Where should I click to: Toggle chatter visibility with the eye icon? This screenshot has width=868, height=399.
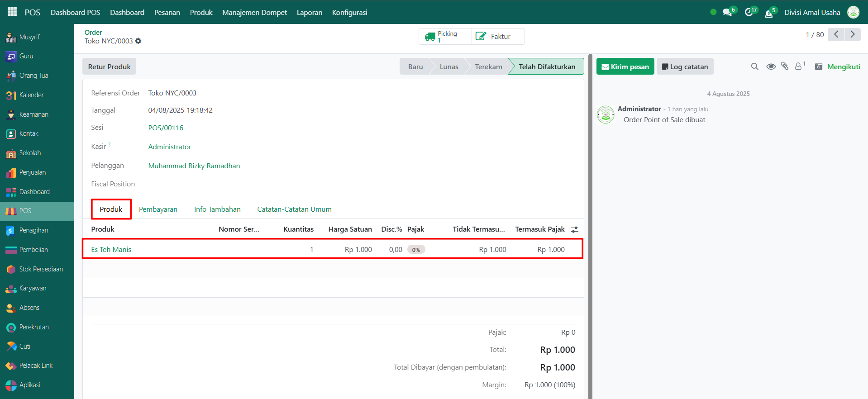pyautogui.click(x=771, y=66)
